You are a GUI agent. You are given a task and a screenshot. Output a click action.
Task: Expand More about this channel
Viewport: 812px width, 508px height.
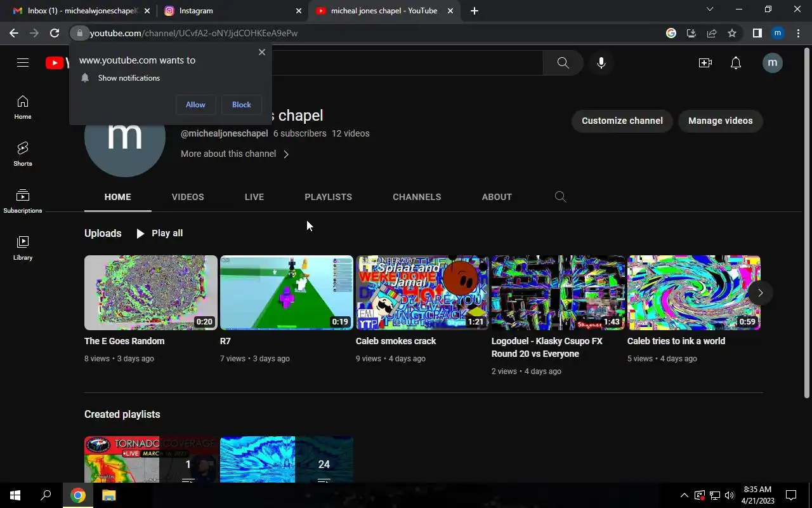click(x=235, y=154)
